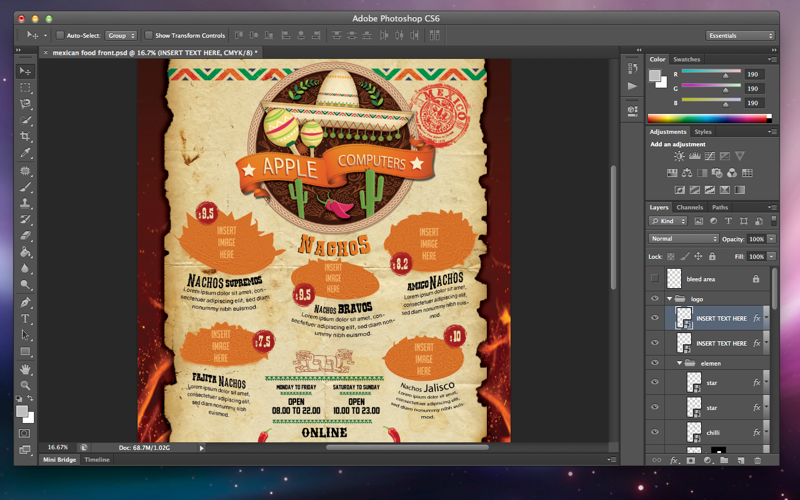The image size is (800, 500).
Task: Switch to the Styles tab
Action: click(x=703, y=132)
